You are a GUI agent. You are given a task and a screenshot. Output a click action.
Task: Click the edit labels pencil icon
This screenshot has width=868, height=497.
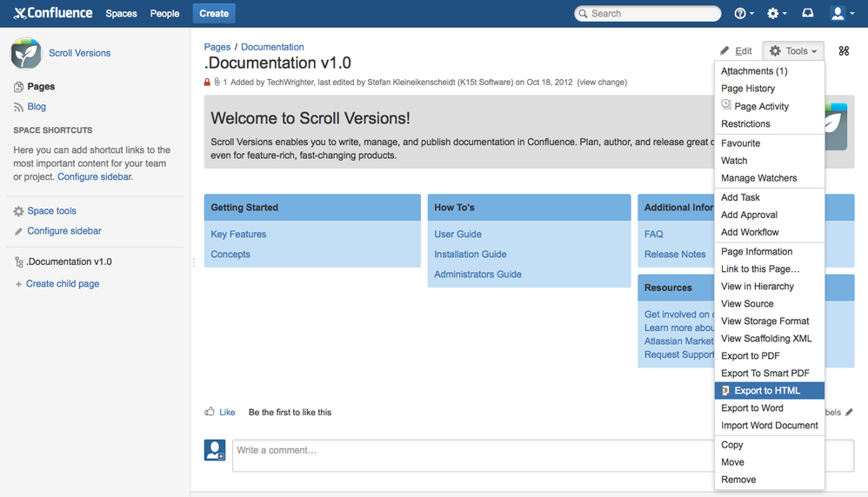[x=849, y=413]
